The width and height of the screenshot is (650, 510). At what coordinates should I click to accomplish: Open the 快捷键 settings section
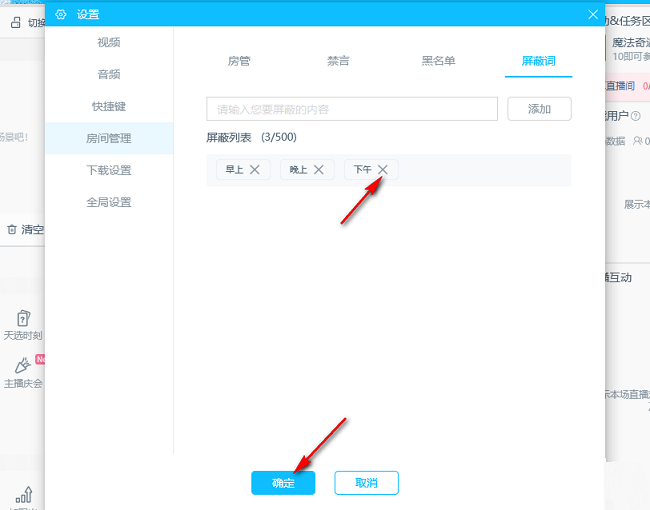(109, 106)
